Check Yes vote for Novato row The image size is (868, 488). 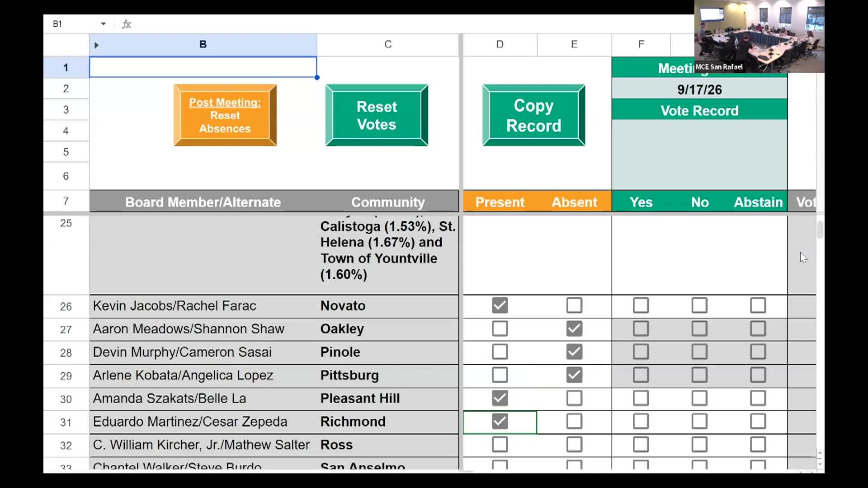(x=641, y=305)
